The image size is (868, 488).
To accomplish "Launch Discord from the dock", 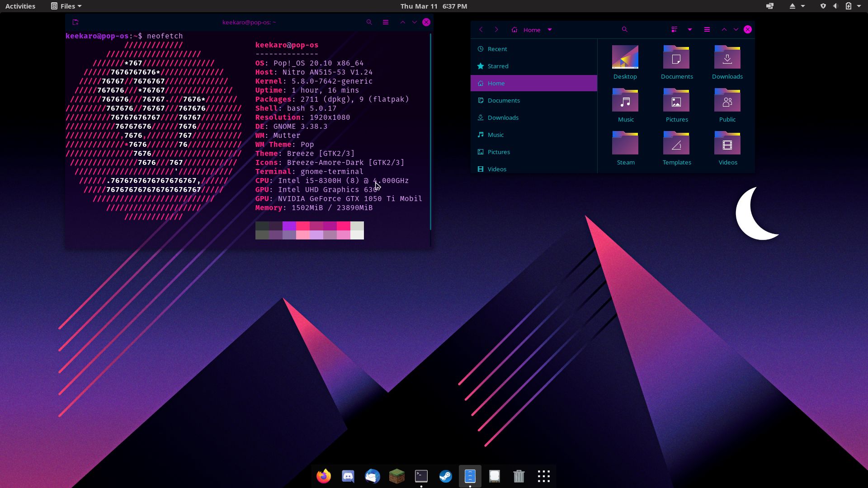I will [x=348, y=476].
